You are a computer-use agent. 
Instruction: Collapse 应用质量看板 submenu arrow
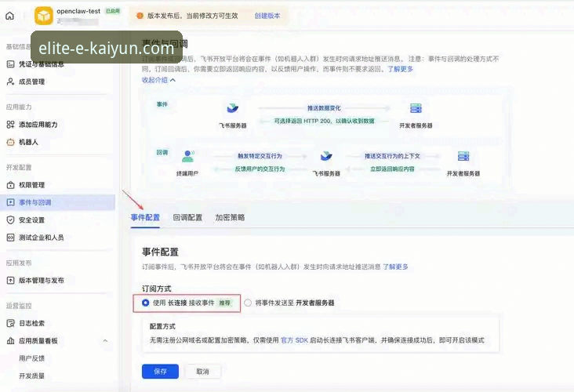coord(105,341)
